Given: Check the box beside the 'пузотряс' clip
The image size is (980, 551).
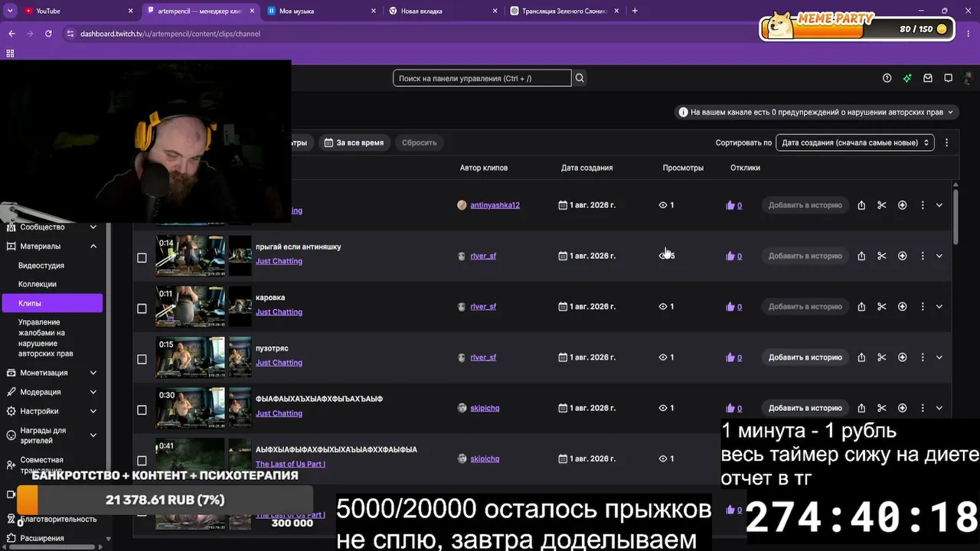Looking at the screenshot, I should pos(142,359).
